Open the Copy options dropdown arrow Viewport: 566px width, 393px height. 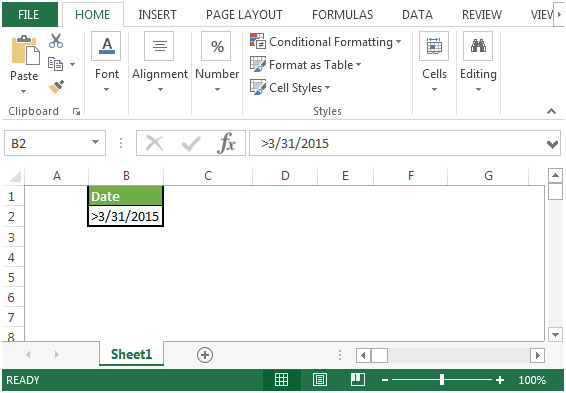(73, 64)
